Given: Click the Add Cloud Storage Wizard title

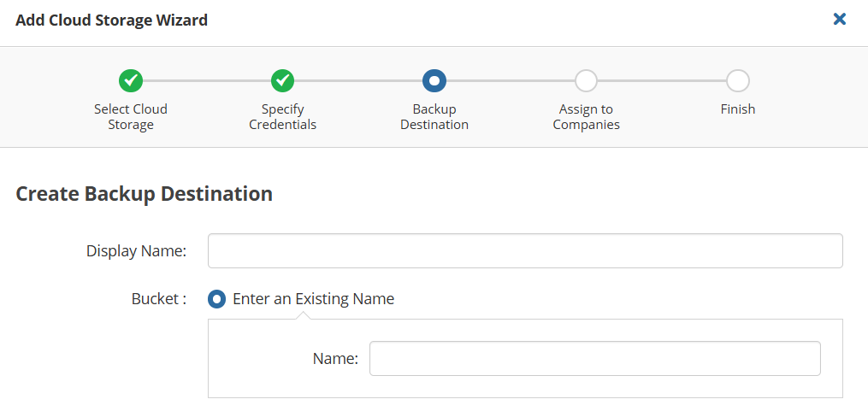Looking at the screenshot, I should tap(111, 21).
